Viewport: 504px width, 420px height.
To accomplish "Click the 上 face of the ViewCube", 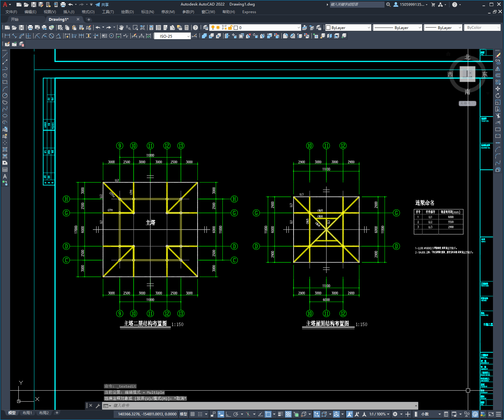I will point(467,74).
